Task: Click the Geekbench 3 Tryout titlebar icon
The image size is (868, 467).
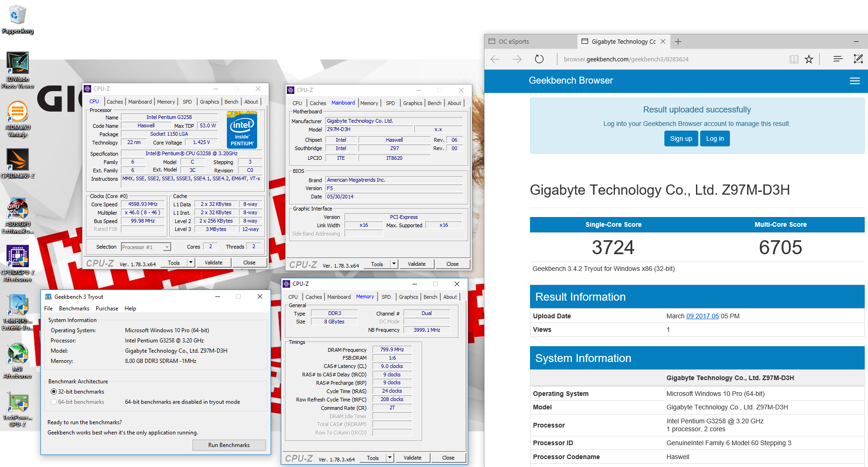Action: pos(48,297)
